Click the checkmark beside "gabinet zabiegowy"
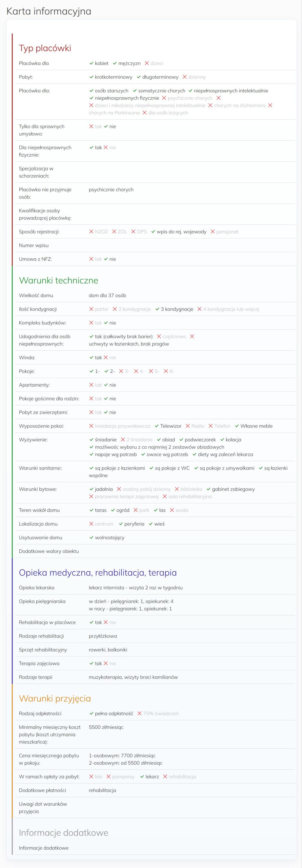This screenshot has height=868, width=302. click(x=208, y=489)
